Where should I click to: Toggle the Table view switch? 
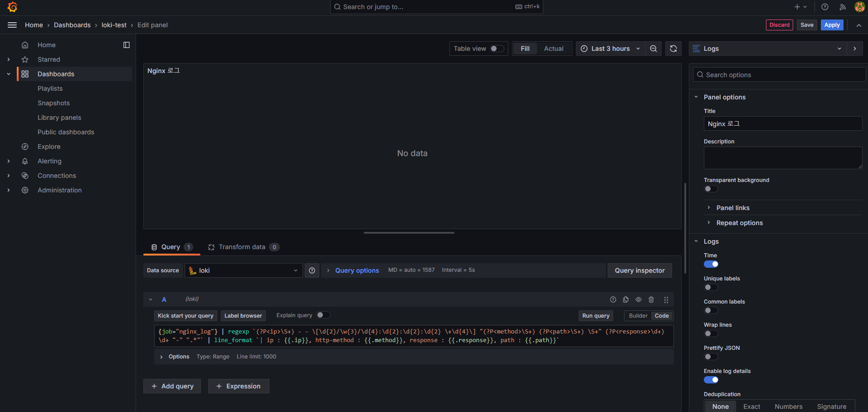[x=497, y=49]
